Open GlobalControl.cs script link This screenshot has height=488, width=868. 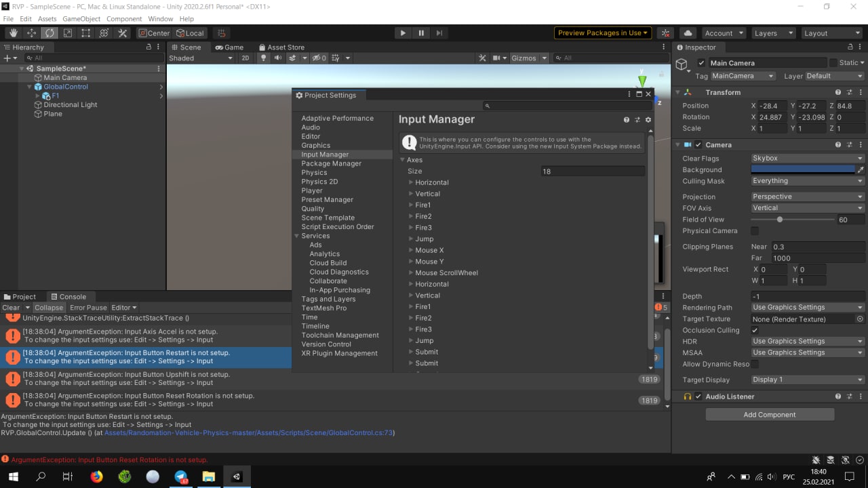click(x=248, y=432)
